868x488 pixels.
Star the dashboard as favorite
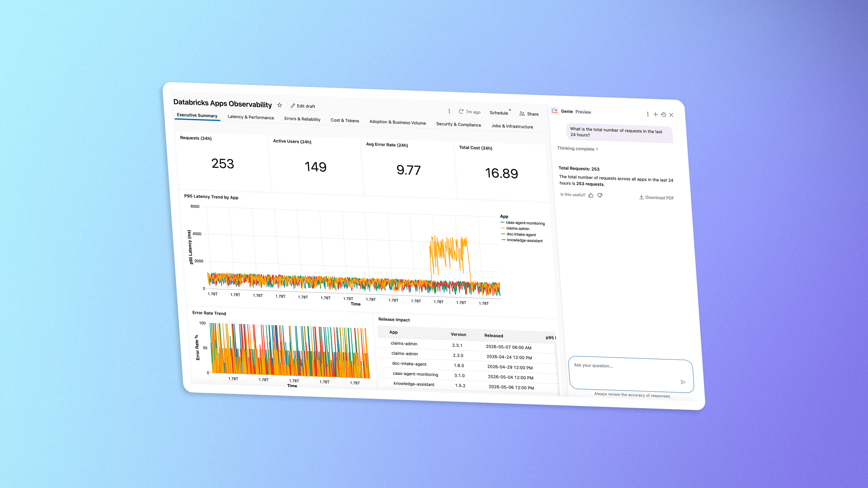pyautogui.click(x=279, y=105)
